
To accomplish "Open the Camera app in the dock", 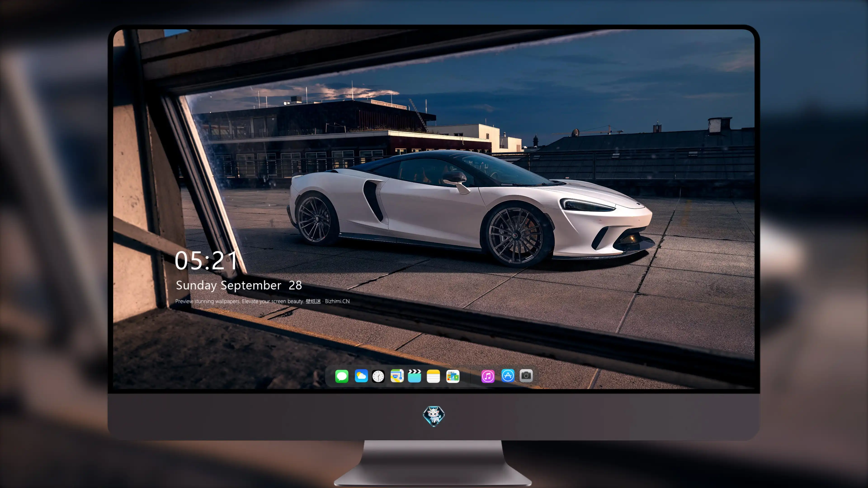I will click(526, 376).
